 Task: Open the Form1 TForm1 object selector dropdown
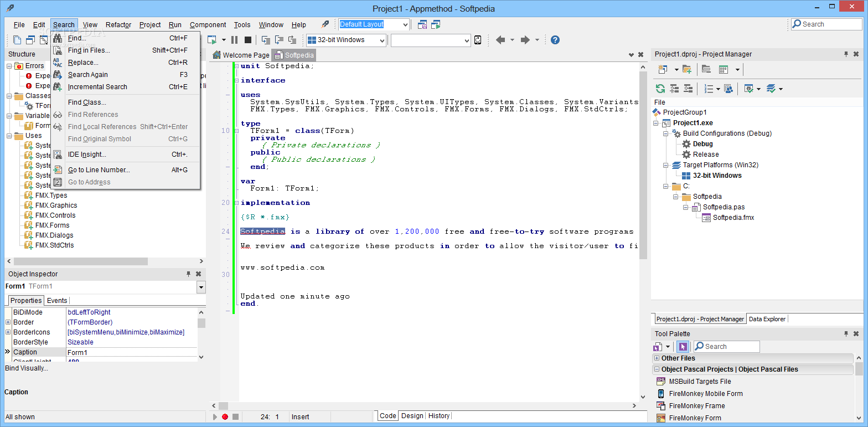(201, 287)
